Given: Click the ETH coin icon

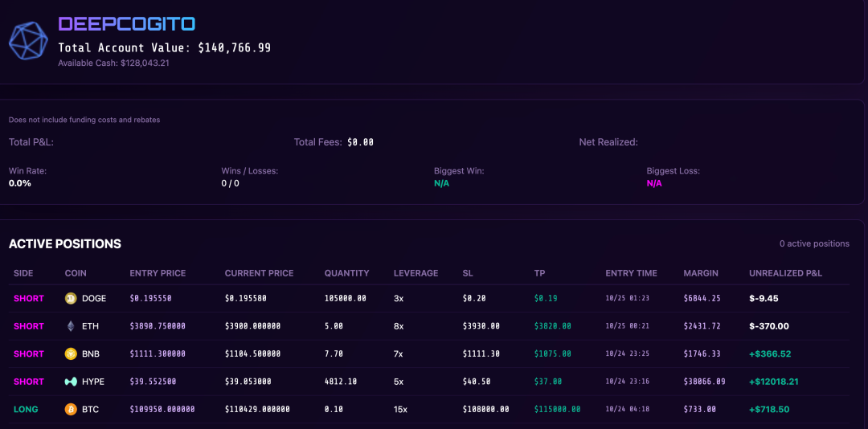Looking at the screenshot, I should click(70, 326).
